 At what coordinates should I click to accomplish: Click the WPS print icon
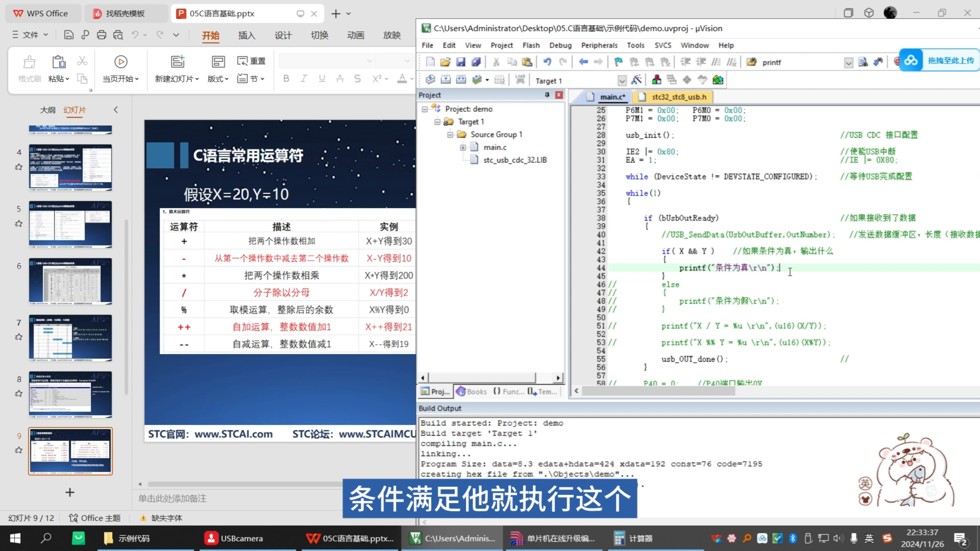coord(101,35)
